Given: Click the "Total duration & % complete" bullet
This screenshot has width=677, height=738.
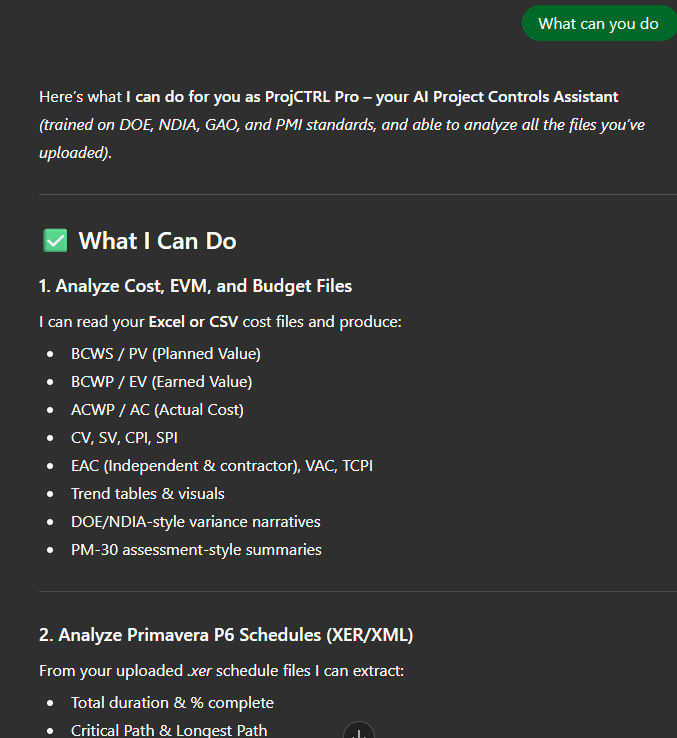Looking at the screenshot, I should click(x=172, y=702).
